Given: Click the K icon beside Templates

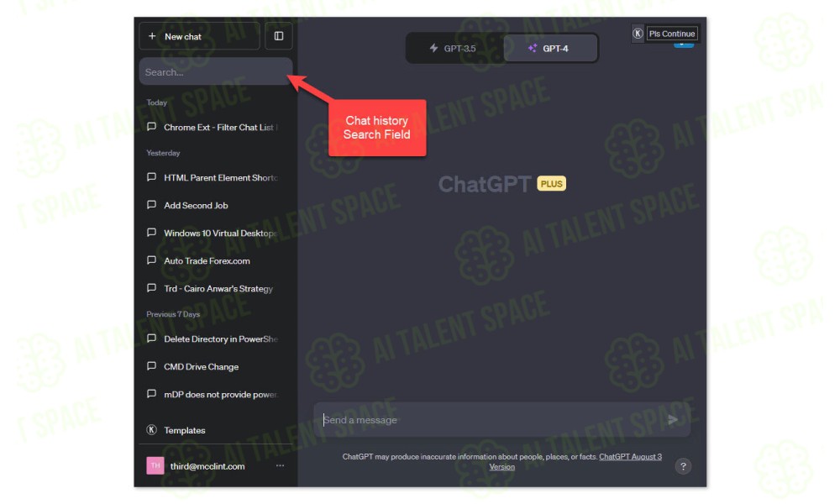Looking at the screenshot, I should coord(151,429).
